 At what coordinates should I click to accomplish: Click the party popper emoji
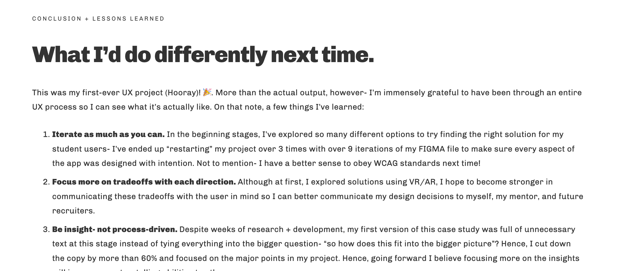207,92
